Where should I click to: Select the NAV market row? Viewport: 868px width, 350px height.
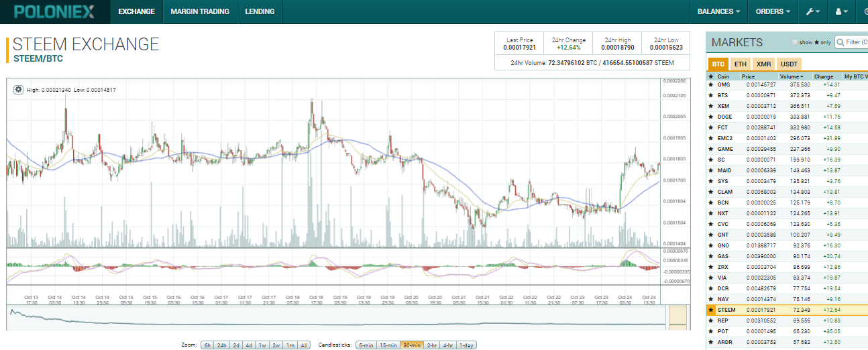[787, 299]
